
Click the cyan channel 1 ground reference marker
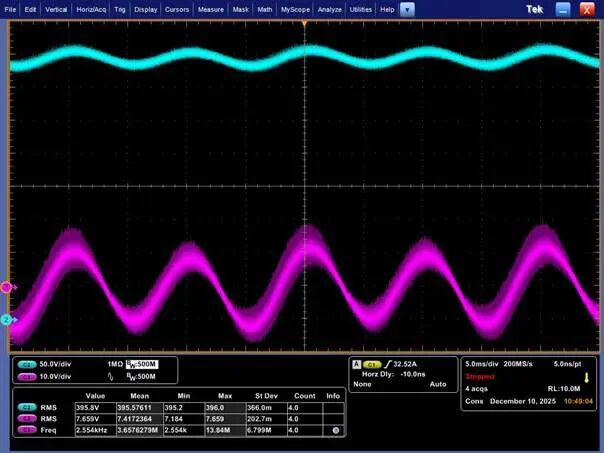pos(6,319)
